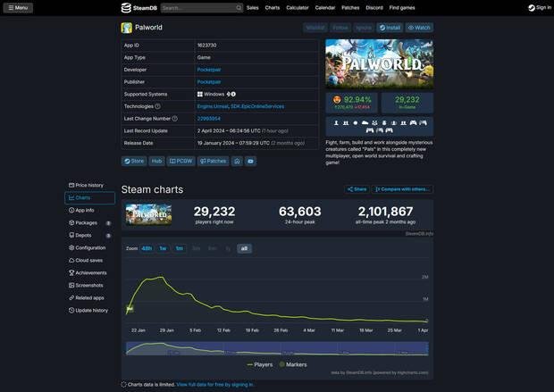Toggle the Players series in legend
Screen dimensions: 554x392
(260, 364)
